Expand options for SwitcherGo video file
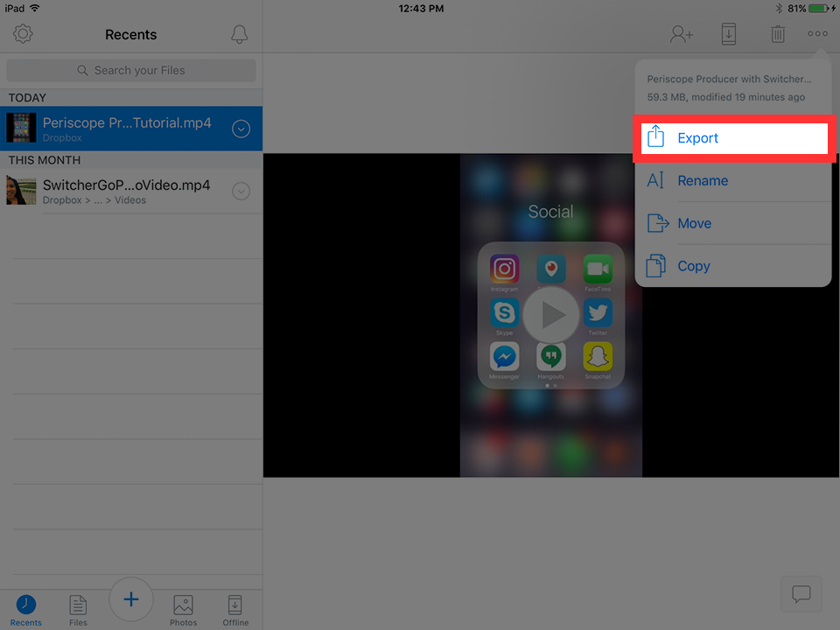The image size is (840, 630). [x=241, y=192]
